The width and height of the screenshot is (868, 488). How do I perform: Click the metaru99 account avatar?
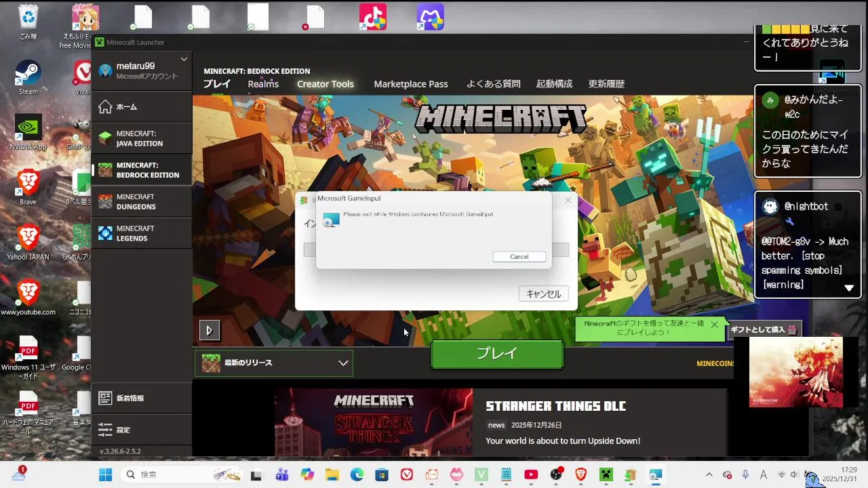coord(105,70)
